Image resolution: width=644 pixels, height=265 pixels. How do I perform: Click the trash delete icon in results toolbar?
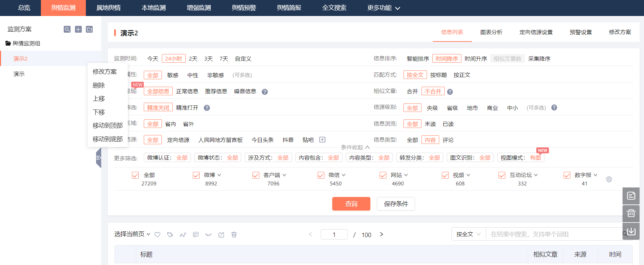pos(234,235)
